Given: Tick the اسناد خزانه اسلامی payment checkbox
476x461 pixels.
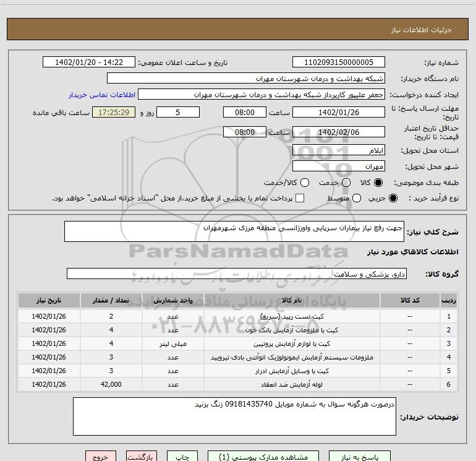Looking at the screenshot, I should click(300, 198).
